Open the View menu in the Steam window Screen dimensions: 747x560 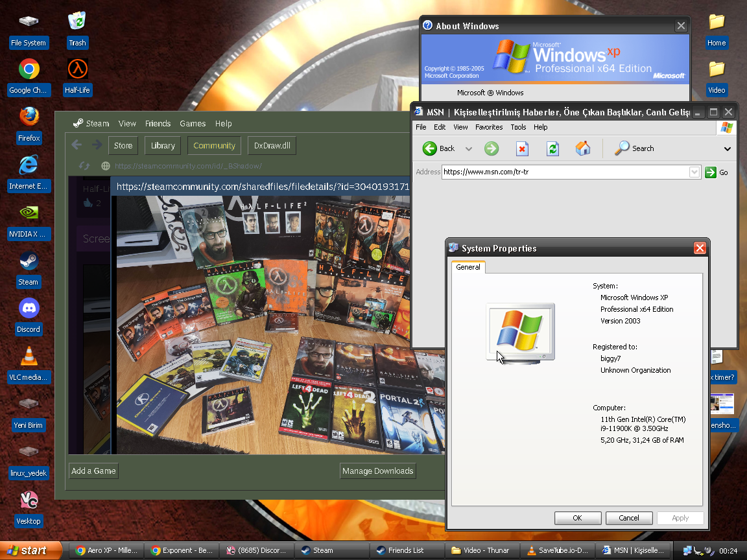127,123
